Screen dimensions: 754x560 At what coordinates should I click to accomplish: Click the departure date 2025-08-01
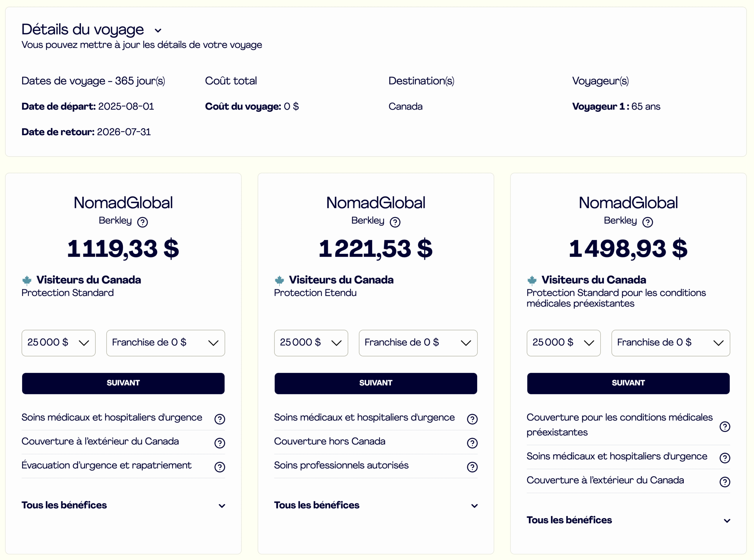pos(126,107)
